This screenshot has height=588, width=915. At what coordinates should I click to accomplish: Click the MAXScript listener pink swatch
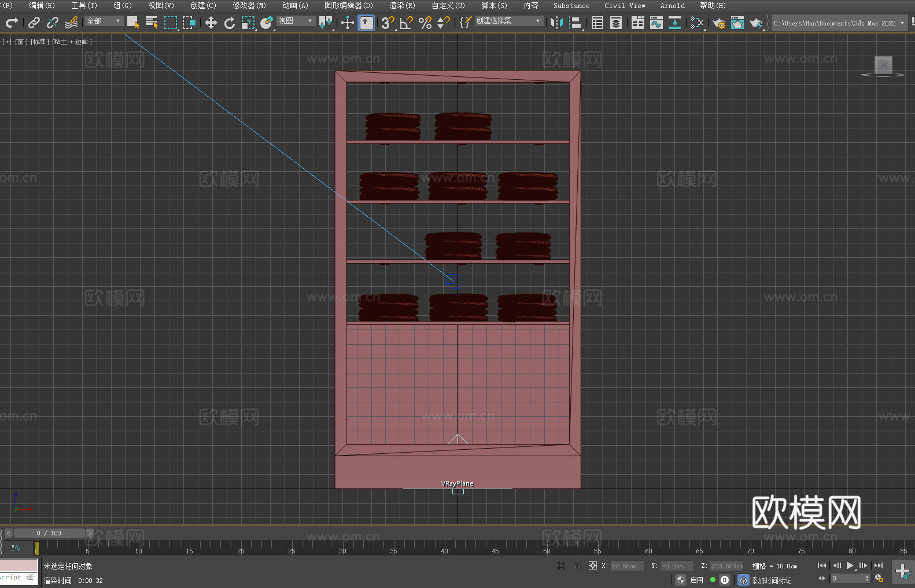coord(19,565)
